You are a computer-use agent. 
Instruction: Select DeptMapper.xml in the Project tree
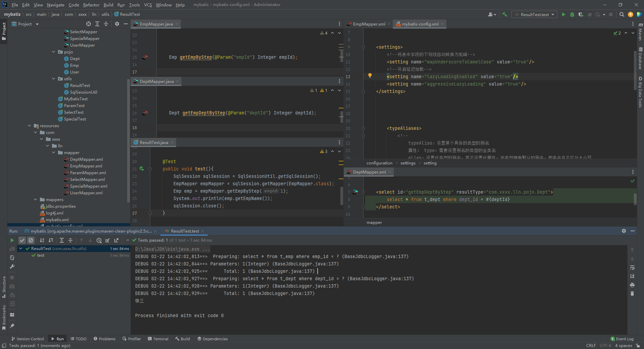(x=86, y=159)
